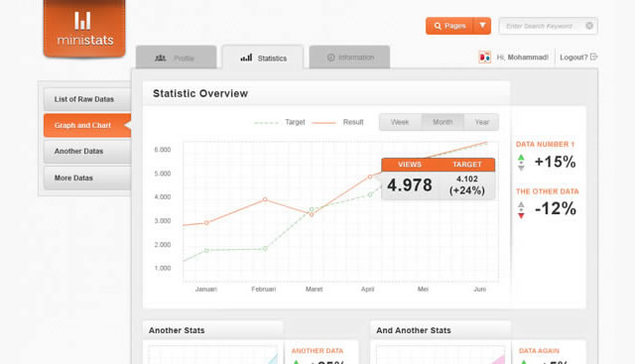This screenshot has height=364, width=635.
Task: Click the red down arrow beside -12%
Action: pyautogui.click(x=521, y=216)
